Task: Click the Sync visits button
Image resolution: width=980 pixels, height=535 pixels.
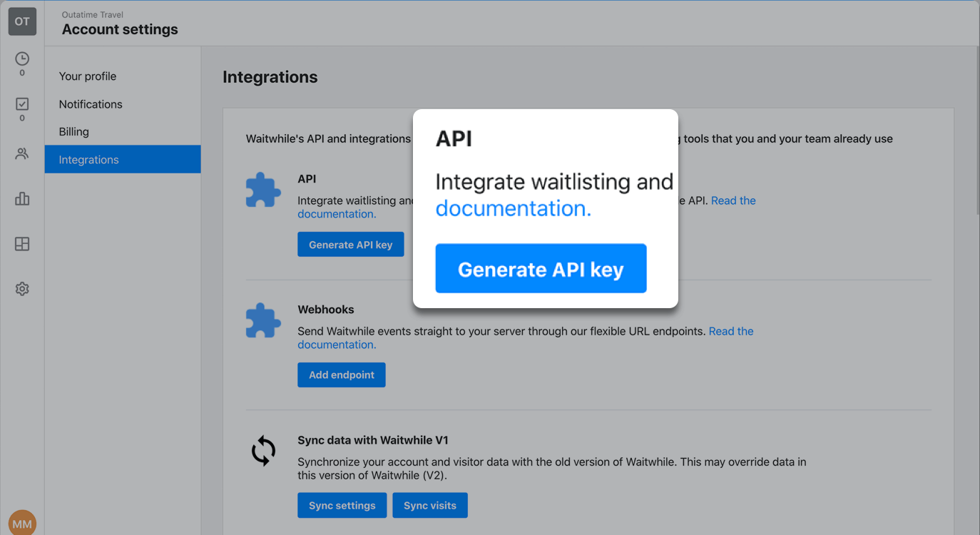Action: click(430, 506)
